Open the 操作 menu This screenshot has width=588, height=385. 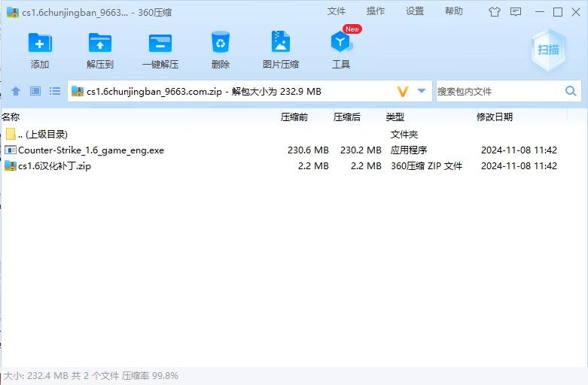376,11
